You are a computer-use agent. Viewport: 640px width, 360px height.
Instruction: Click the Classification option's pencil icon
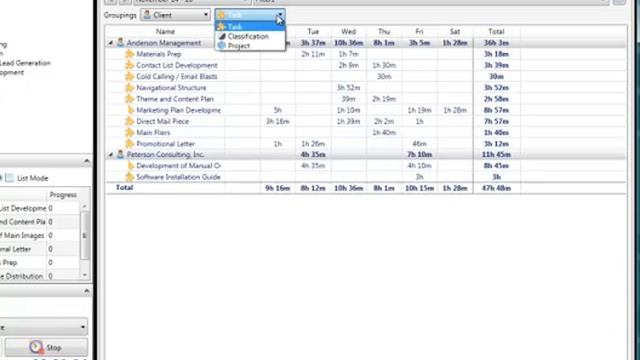pyautogui.click(x=222, y=36)
